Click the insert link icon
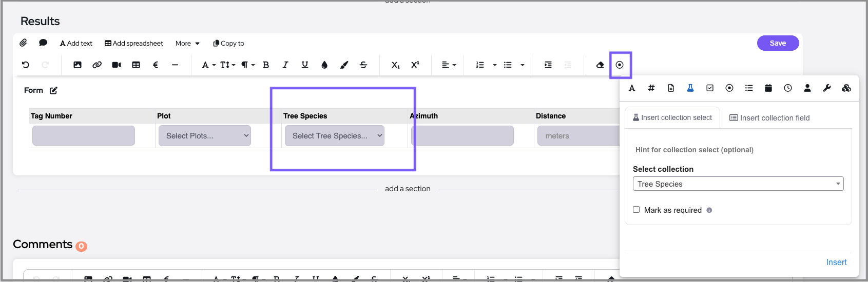868x282 pixels. pos(97,65)
